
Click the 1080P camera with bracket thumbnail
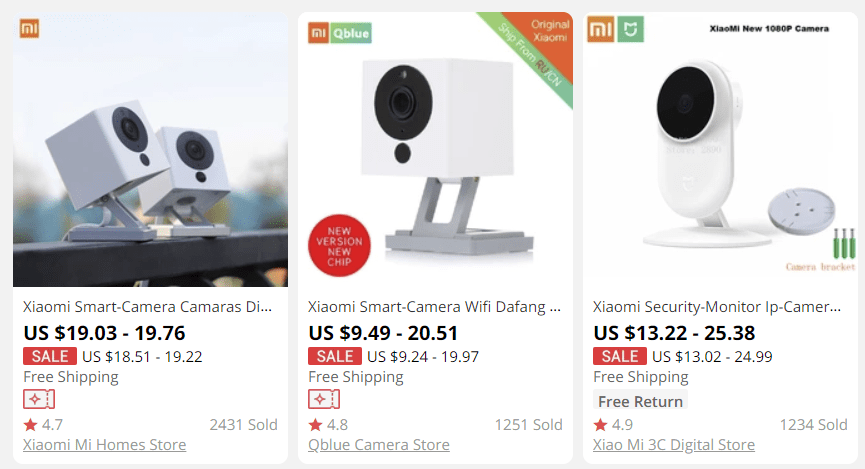pyautogui.click(x=720, y=150)
